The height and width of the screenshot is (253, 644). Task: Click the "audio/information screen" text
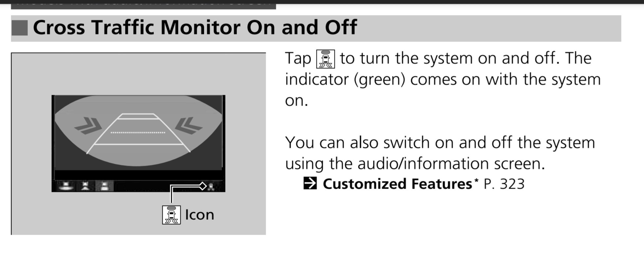coord(451,163)
